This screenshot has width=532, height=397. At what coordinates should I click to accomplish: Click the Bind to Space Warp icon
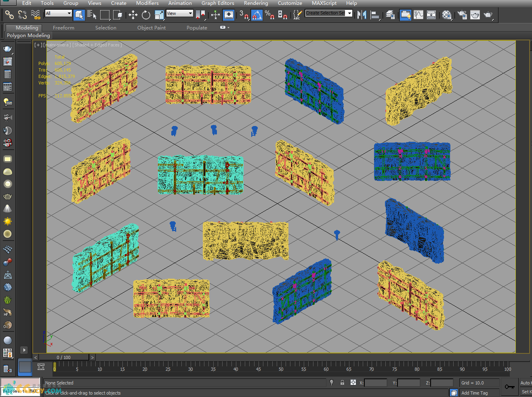coord(36,15)
